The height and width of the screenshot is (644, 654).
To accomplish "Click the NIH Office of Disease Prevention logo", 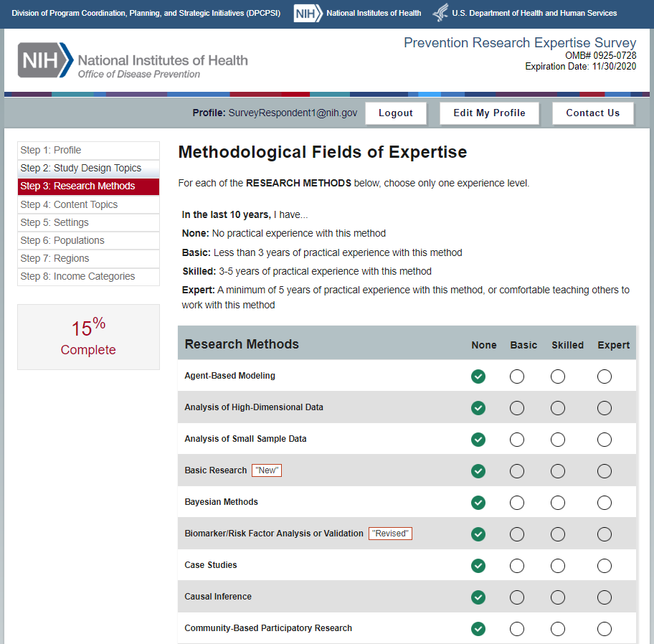I will tap(133, 60).
